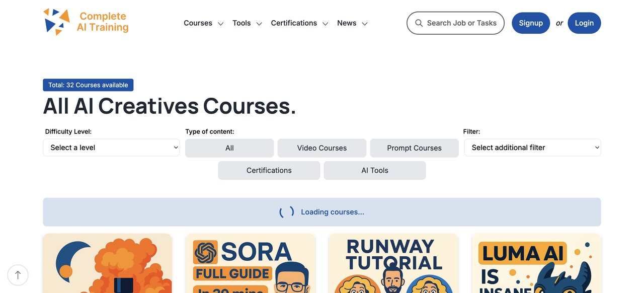Click the magnifier icon in search box
This screenshot has height=293, width=644.
419,23
